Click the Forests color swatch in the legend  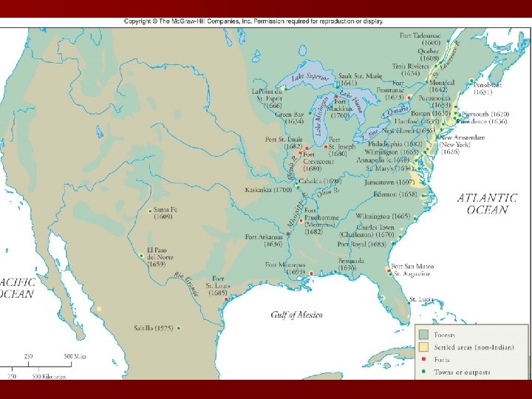pyautogui.click(x=424, y=335)
